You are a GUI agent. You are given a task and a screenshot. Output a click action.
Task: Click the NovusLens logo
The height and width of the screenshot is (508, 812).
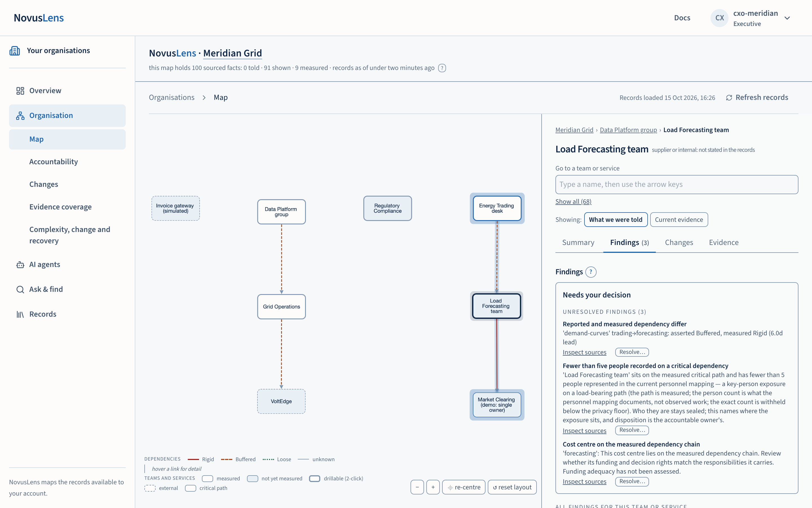click(x=39, y=18)
